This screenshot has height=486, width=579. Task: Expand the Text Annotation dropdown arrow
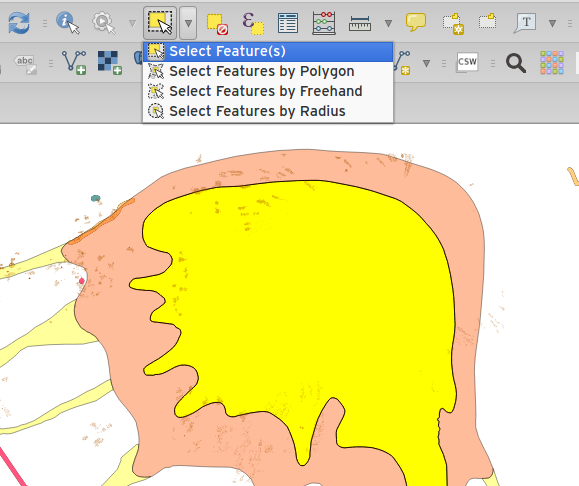click(552, 24)
